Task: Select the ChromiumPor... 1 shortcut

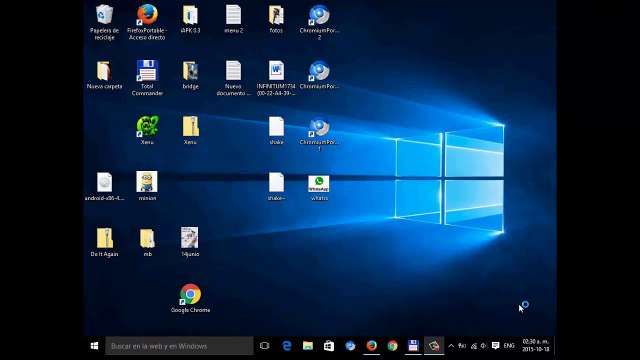Action: (319, 134)
